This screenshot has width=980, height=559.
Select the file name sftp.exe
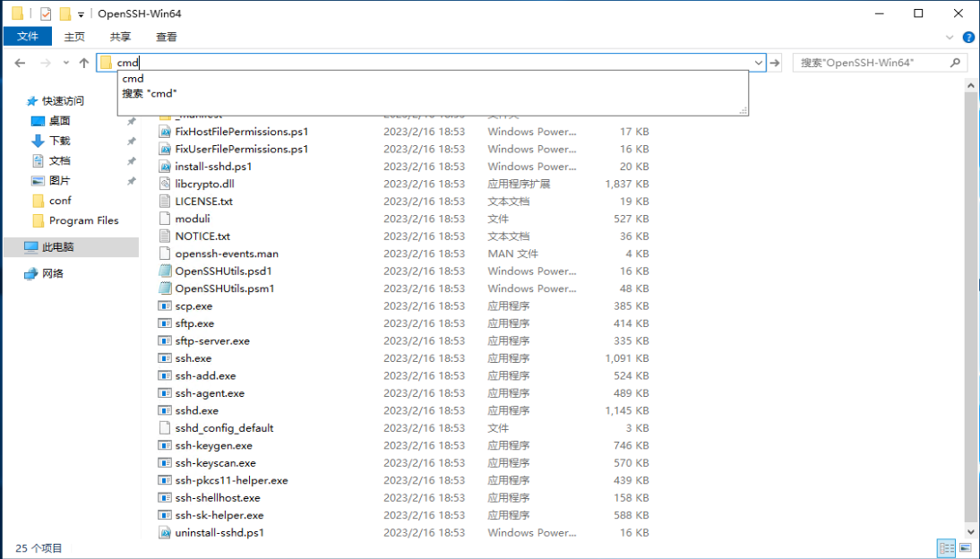pyautogui.click(x=194, y=323)
